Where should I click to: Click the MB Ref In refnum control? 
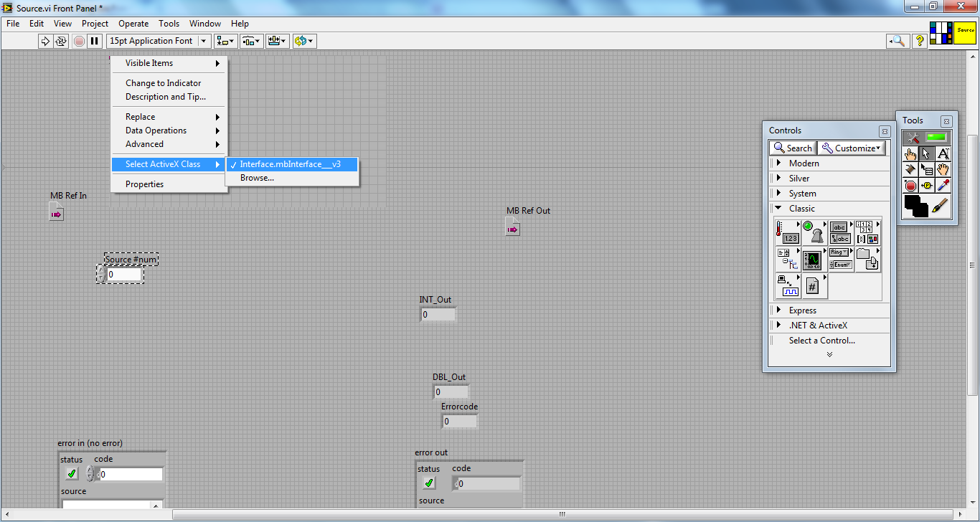pos(57,211)
